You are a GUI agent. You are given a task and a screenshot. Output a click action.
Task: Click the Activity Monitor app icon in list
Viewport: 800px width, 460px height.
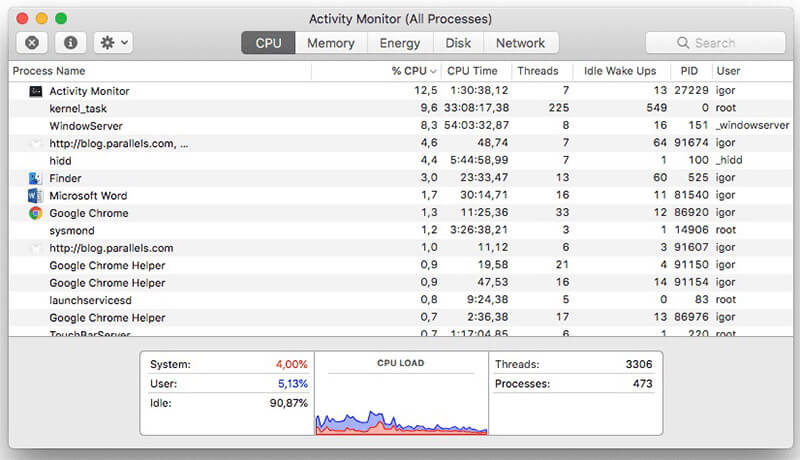tap(36, 91)
